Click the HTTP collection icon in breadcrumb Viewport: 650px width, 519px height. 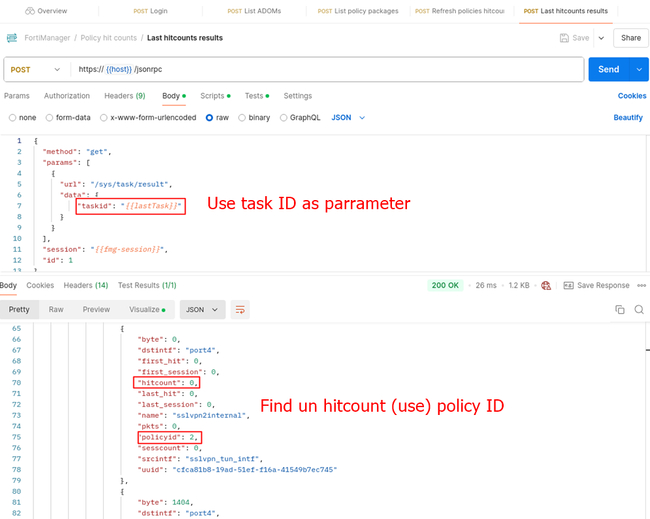coord(12,38)
